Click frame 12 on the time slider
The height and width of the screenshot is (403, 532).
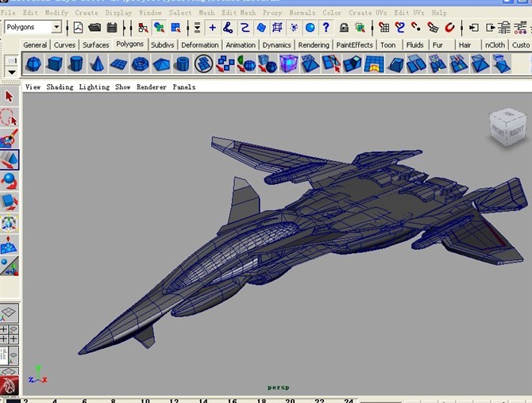pos(174,401)
